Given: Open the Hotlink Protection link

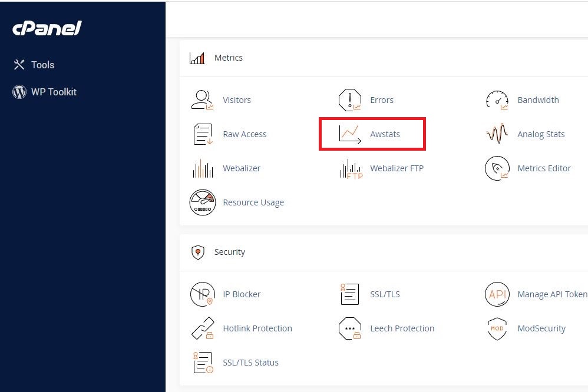Looking at the screenshot, I should click(x=257, y=328).
